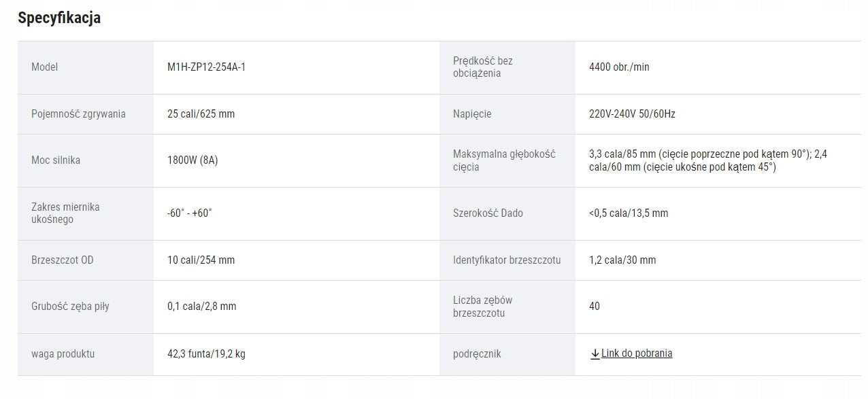Click the 1800W (8A) value
Viewport: 868px width, 399px height.
click(193, 160)
